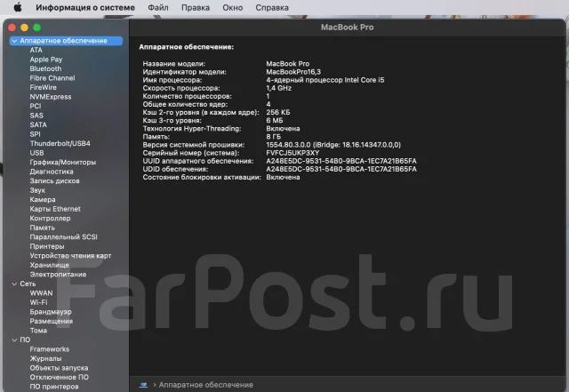This screenshot has width=569, height=392.
Task: Click the firmware version 1554.80.3.0.0 value
Action: 333,145
